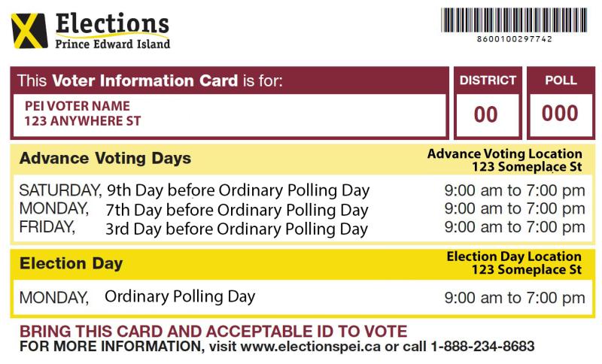Click the DISTRICT header label
602x364 pixels.
point(488,80)
